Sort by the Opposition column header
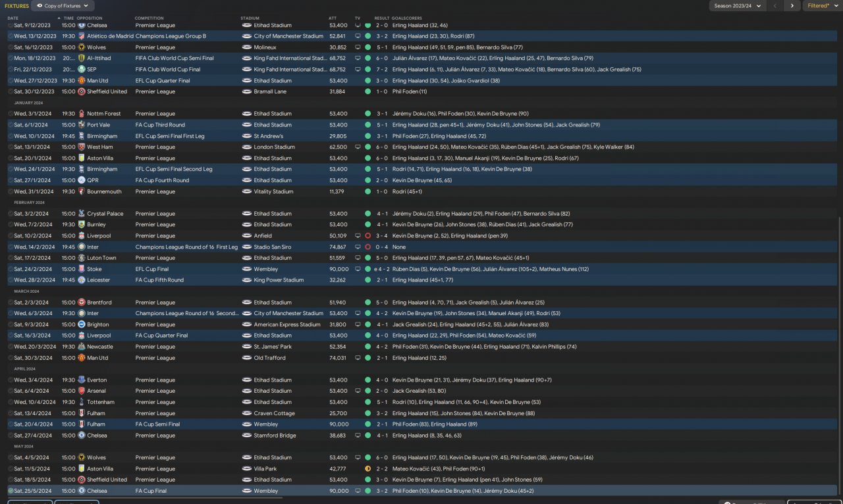 tap(90, 18)
